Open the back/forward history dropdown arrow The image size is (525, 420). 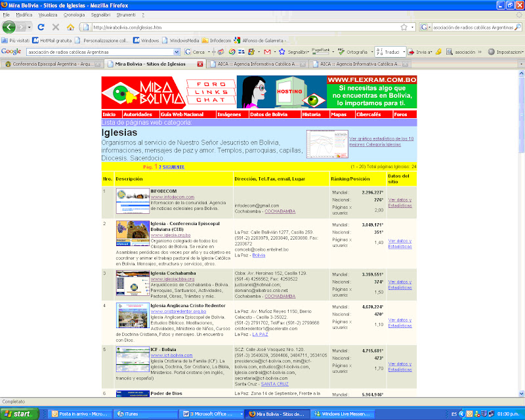(x=30, y=27)
